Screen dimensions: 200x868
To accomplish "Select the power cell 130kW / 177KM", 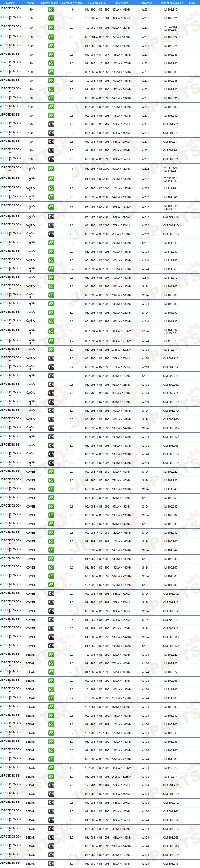I will click(121, 72).
